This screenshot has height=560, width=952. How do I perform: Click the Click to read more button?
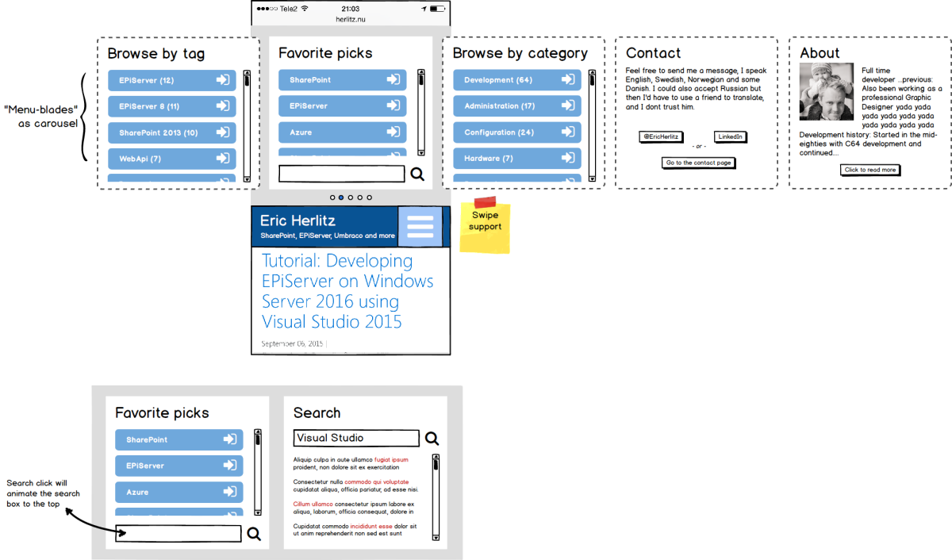pos(870,170)
